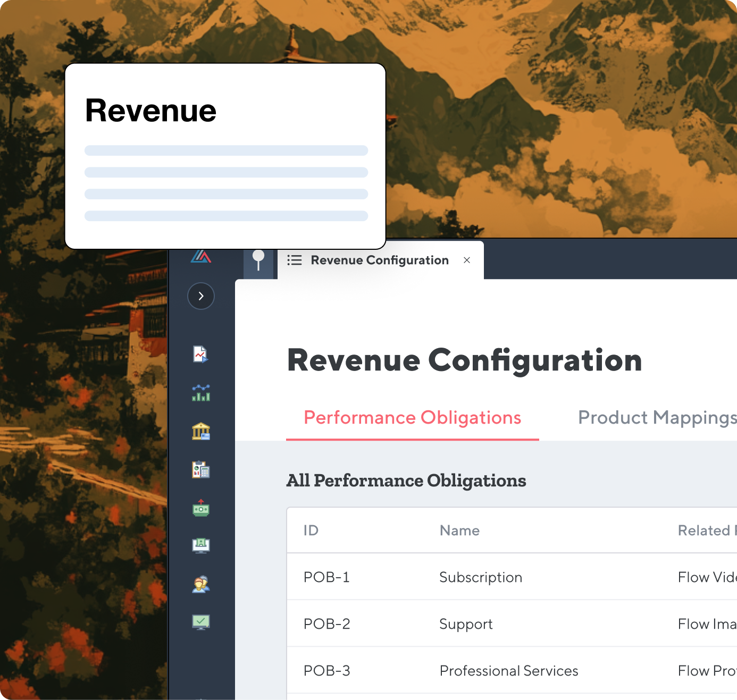Click the All Performance Obligations heading
The image size is (737, 700).
406,480
